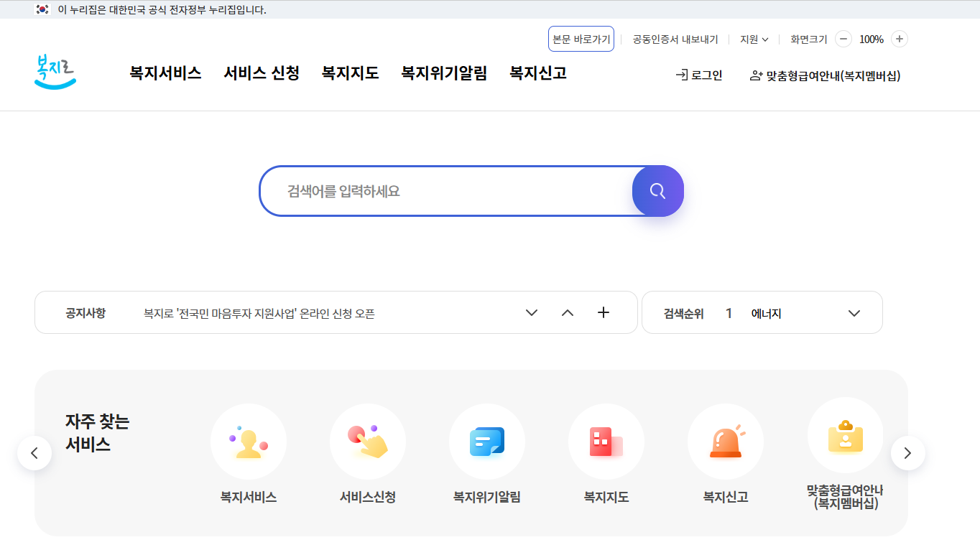Expand the 검색순위 ranking dropdown
The image size is (980, 550).
pyautogui.click(x=854, y=313)
